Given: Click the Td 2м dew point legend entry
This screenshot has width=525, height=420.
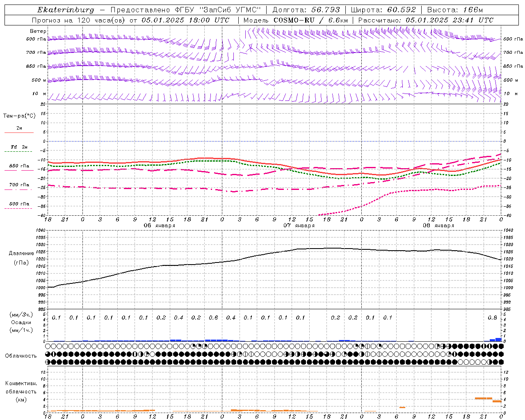Looking at the screenshot, I should [x=19, y=147].
